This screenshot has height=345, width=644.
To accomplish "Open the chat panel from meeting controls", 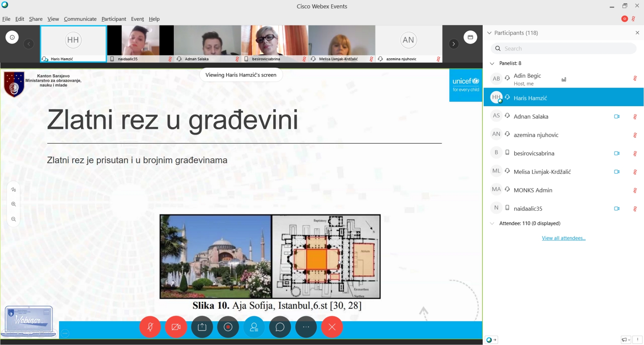I will tap(280, 327).
